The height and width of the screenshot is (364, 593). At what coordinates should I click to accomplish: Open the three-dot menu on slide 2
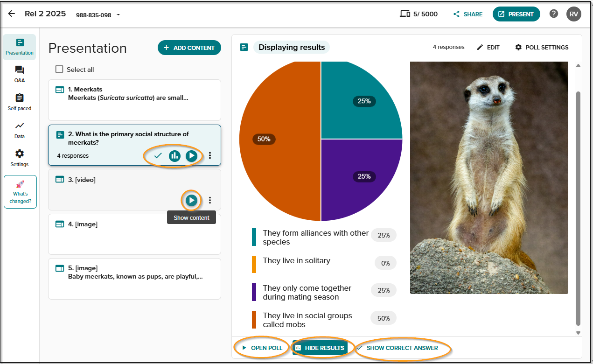(210, 155)
